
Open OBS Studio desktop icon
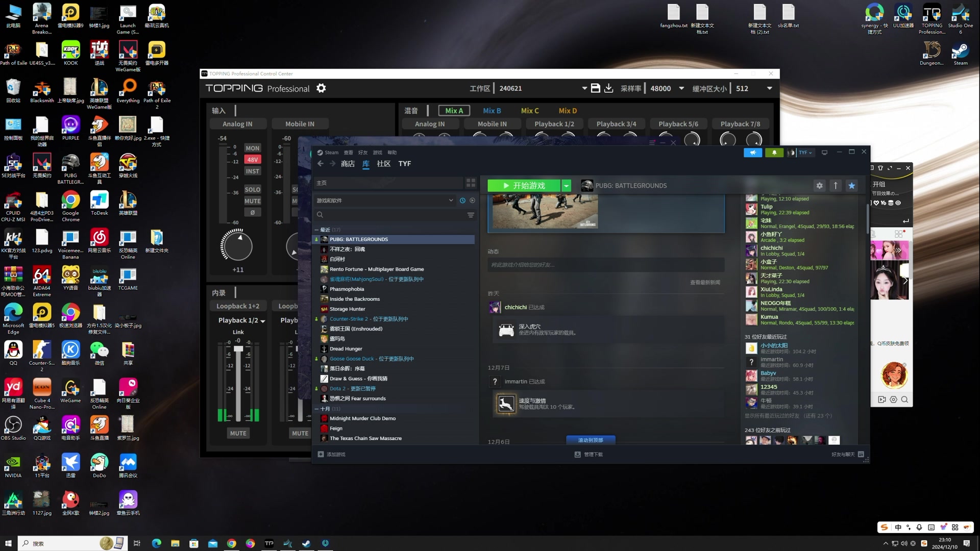click(13, 428)
